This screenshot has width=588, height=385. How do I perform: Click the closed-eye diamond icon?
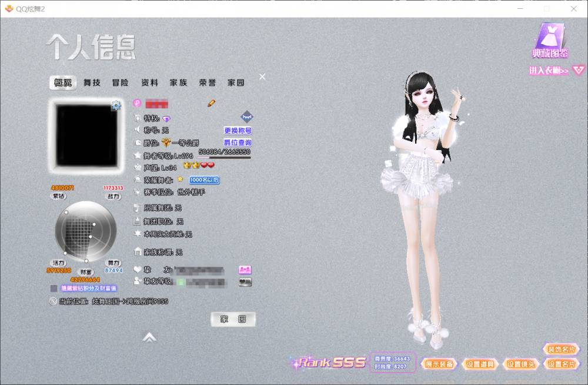click(x=246, y=117)
